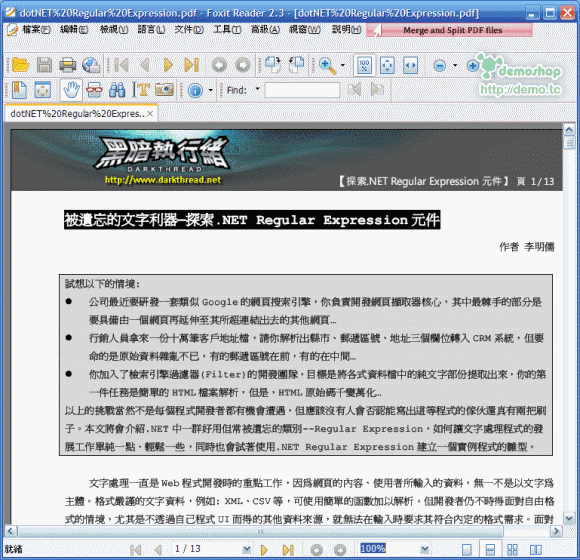Open zoom out dropdown arrow
Viewport: 580px width, 560px height.
coord(455,65)
